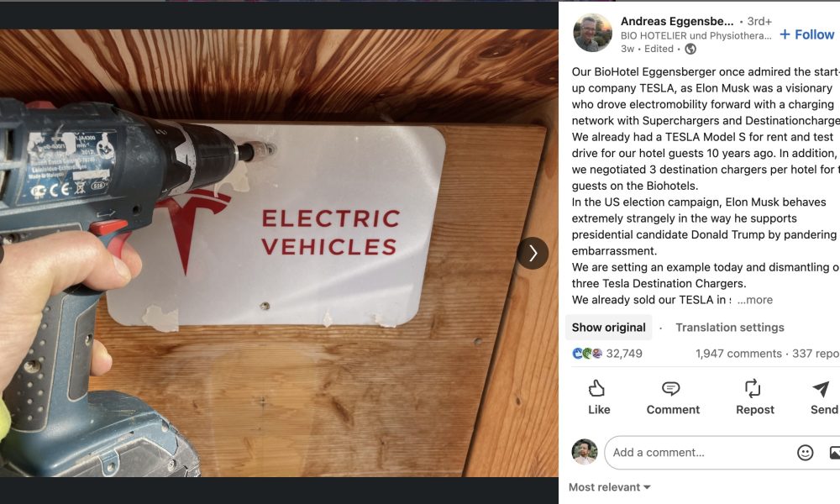The image size is (840, 504).
Task: Expand the post with ...more
Action: 755,300
